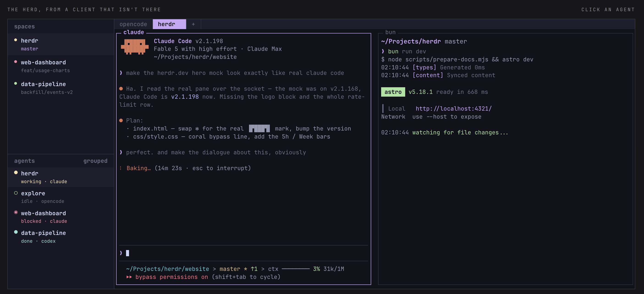Click the agents panel header
The width and height of the screenshot is (644, 294).
pos(25,161)
